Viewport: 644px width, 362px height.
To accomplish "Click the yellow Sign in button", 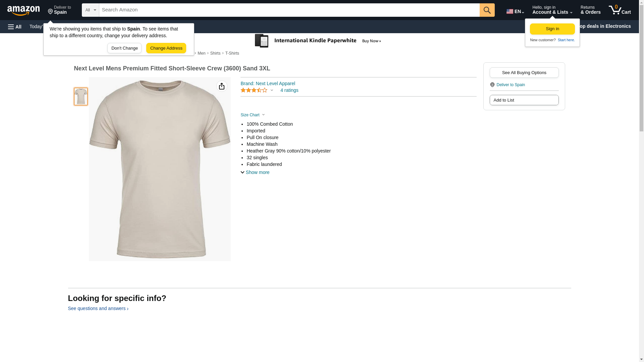I will (552, 29).
